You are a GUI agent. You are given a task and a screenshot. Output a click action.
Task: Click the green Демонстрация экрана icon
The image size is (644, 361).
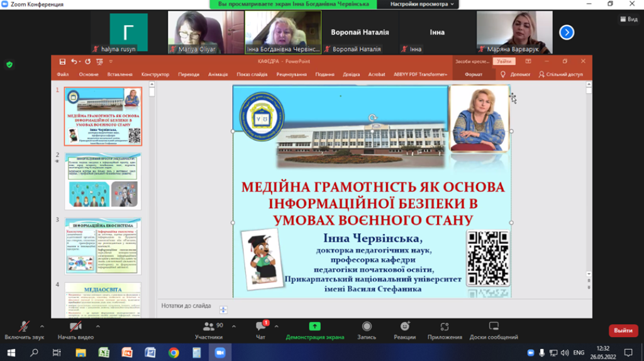coord(314,326)
